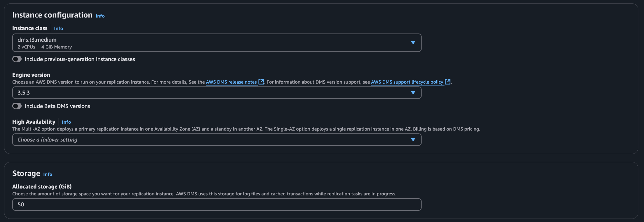
Task: Click the High Availability dropdown arrow
Action: point(413,140)
